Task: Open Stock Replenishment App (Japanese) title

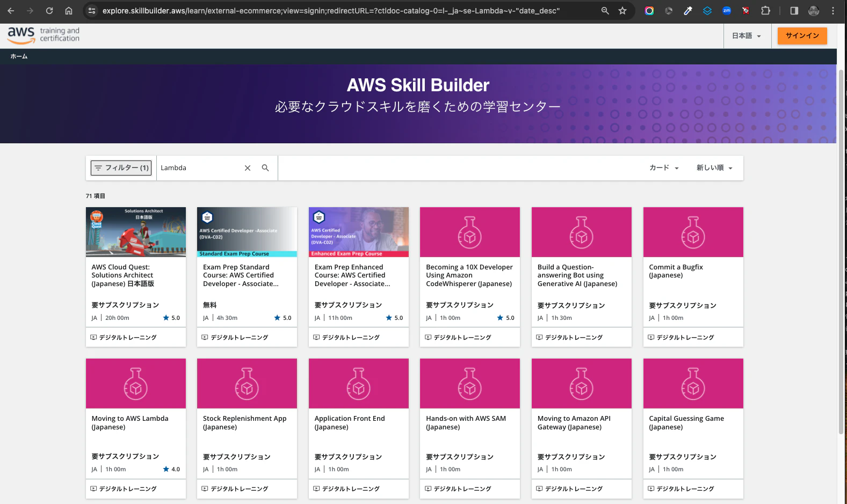Action: tap(245, 423)
